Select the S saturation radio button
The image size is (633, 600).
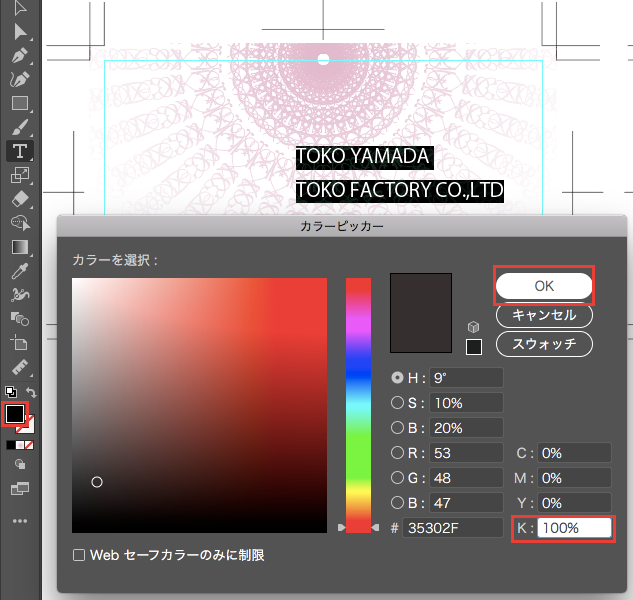tap(397, 402)
